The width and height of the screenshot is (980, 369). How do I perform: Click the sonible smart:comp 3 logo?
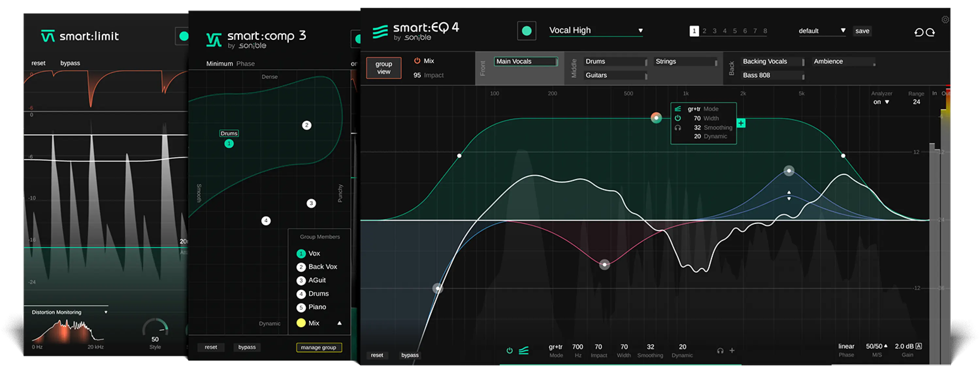[x=215, y=39]
